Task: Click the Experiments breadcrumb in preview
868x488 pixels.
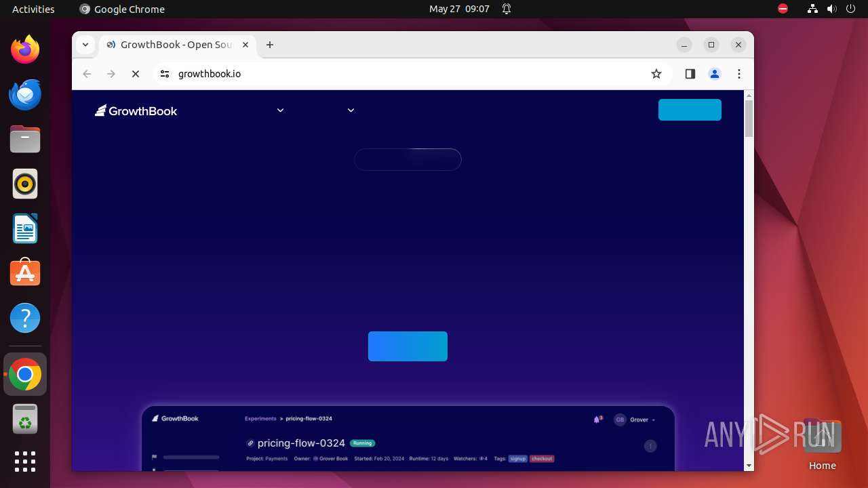Action: click(x=260, y=419)
